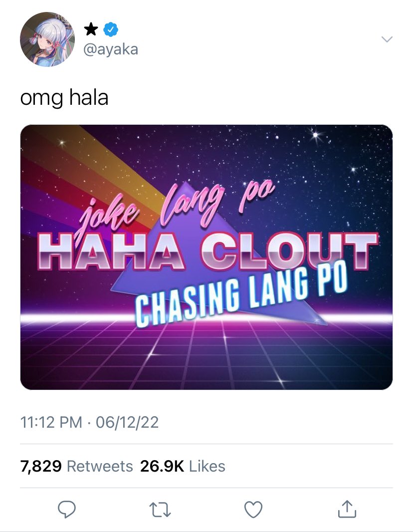The height and width of the screenshot is (532, 413).
Task: Click 'HAHA CLOUT' text in image
Action: pyautogui.click(x=208, y=251)
